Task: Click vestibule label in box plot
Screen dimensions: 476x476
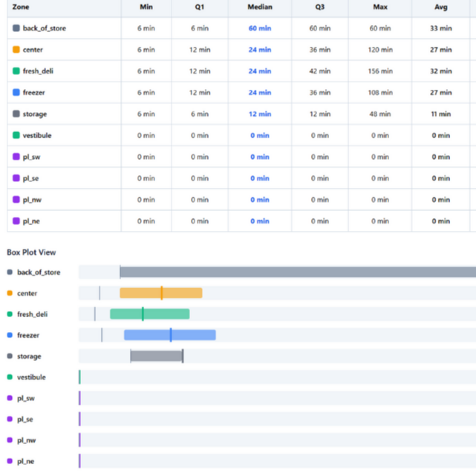Action: pos(31,377)
